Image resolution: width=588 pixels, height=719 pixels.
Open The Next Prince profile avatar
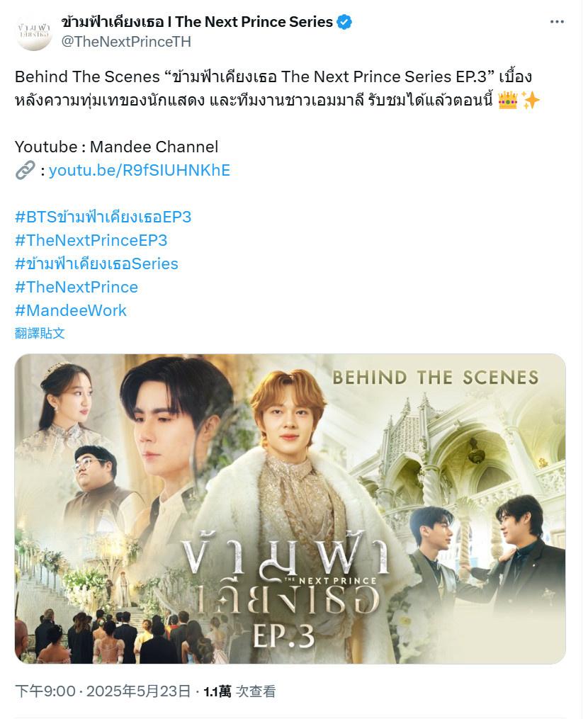coord(34,32)
